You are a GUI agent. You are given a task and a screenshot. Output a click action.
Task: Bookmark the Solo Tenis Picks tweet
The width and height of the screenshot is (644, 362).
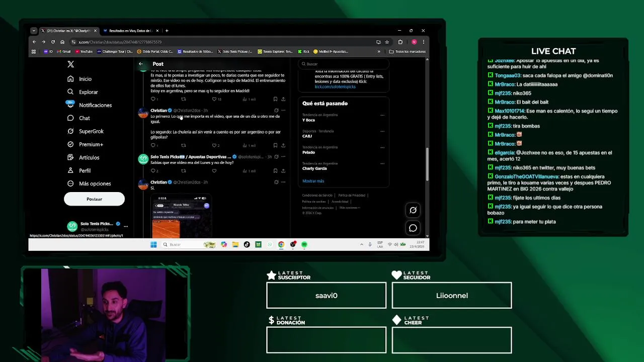[275, 171]
